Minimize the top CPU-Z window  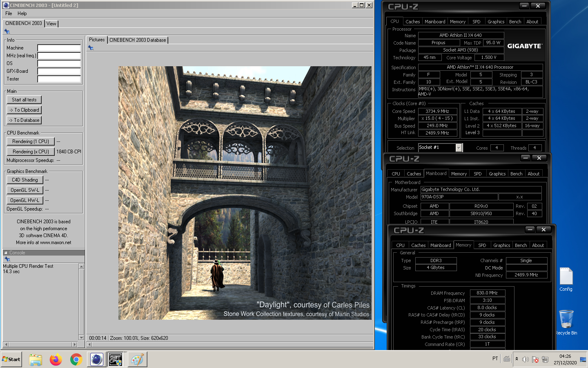coord(524,6)
